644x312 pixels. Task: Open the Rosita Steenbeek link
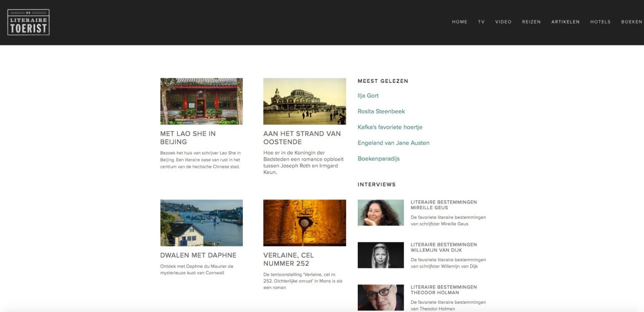(x=381, y=112)
